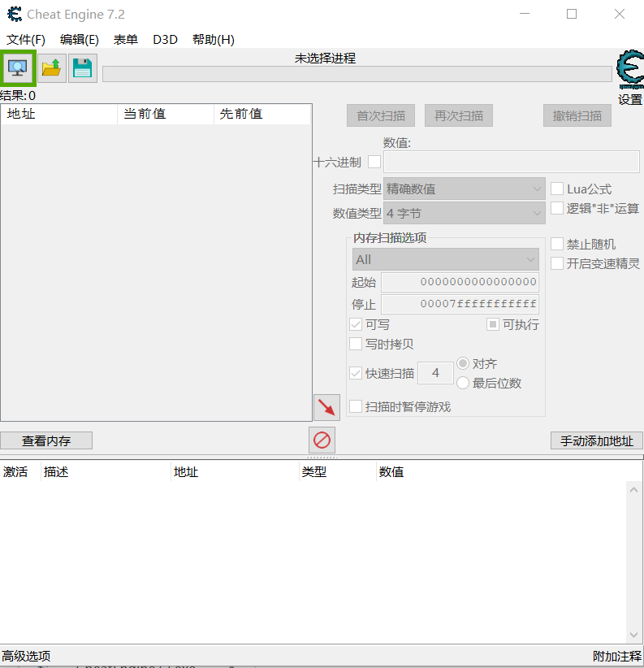Click the 类型 column header
The height and width of the screenshot is (668, 644).
point(338,472)
